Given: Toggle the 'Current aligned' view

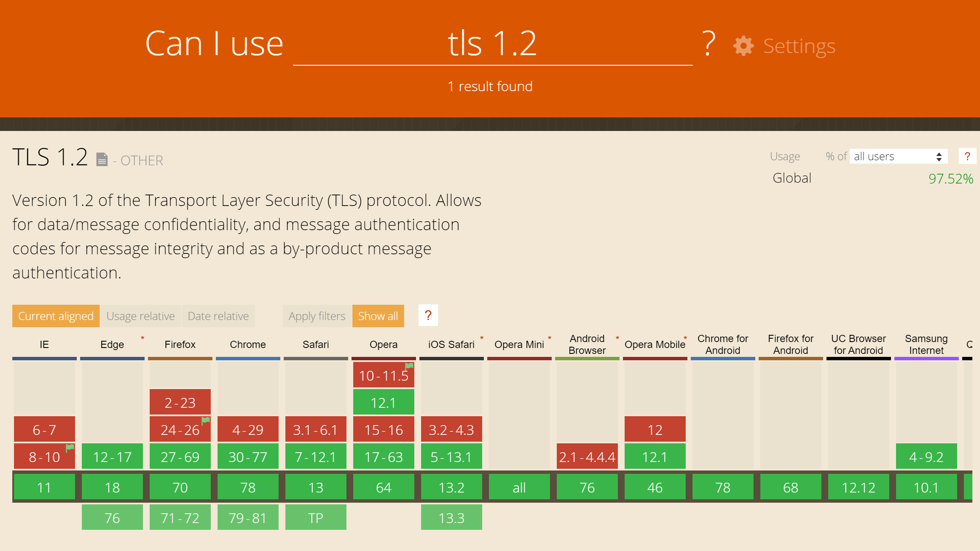Looking at the screenshot, I should (x=55, y=315).
